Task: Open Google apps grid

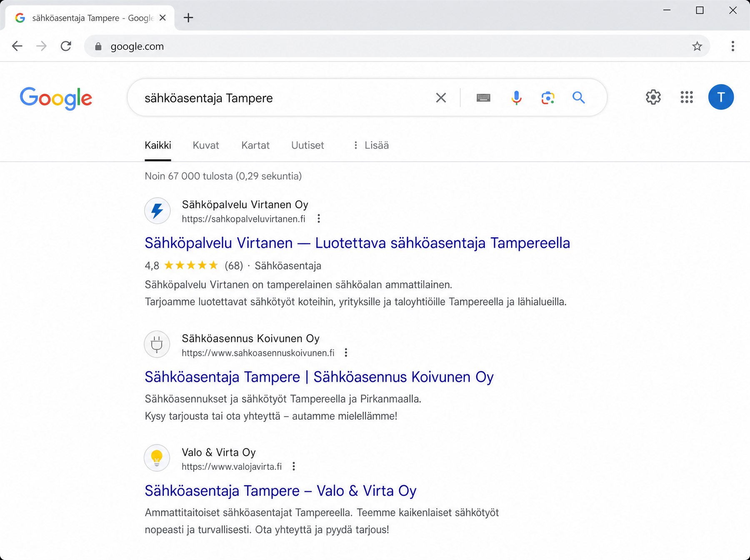Action: pos(687,97)
